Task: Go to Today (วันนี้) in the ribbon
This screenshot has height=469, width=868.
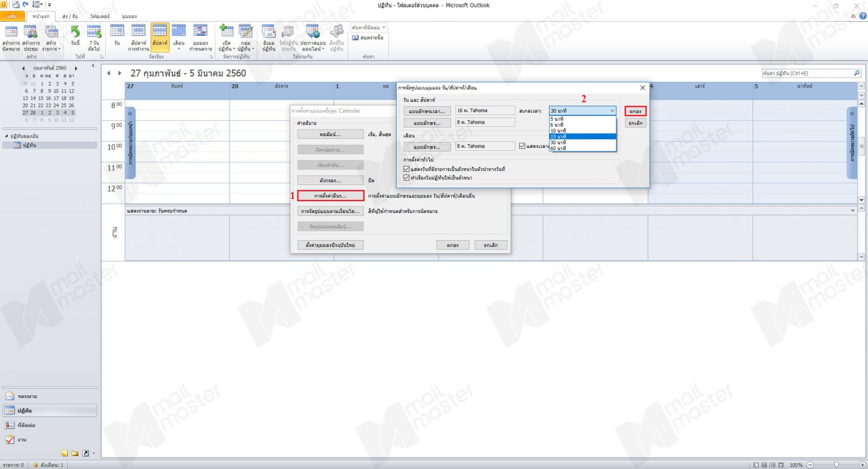Action: click(x=75, y=36)
